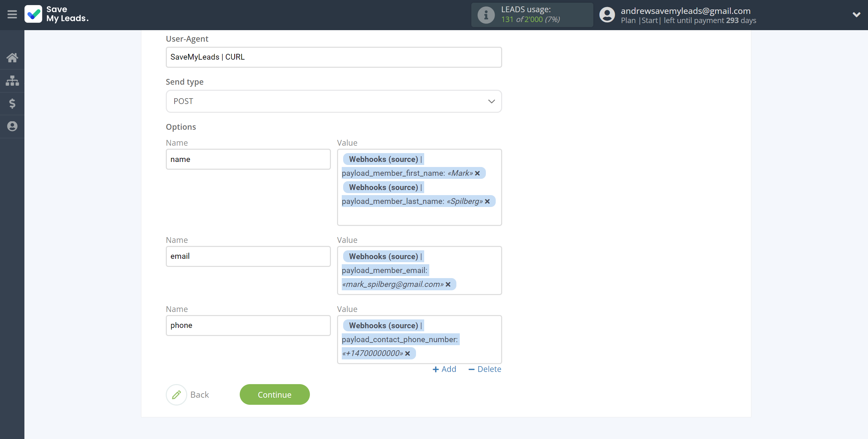This screenshot has width=868, height=439.
Task: Focus the User-Agent input field
Action: click(x=334, y=57)
